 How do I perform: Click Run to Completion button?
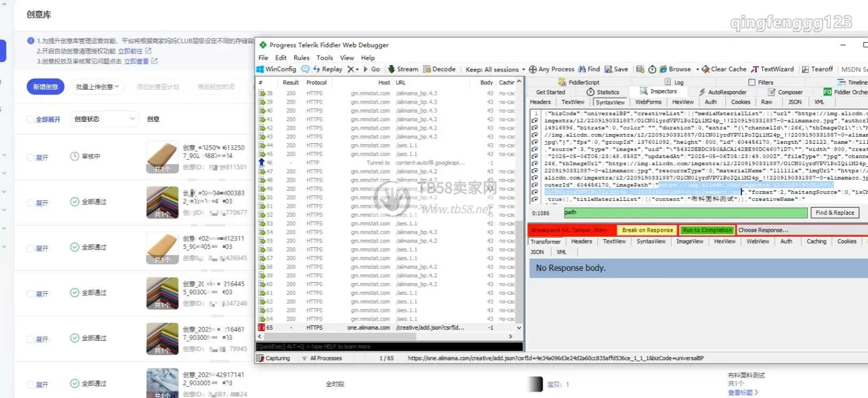point(707,230)
